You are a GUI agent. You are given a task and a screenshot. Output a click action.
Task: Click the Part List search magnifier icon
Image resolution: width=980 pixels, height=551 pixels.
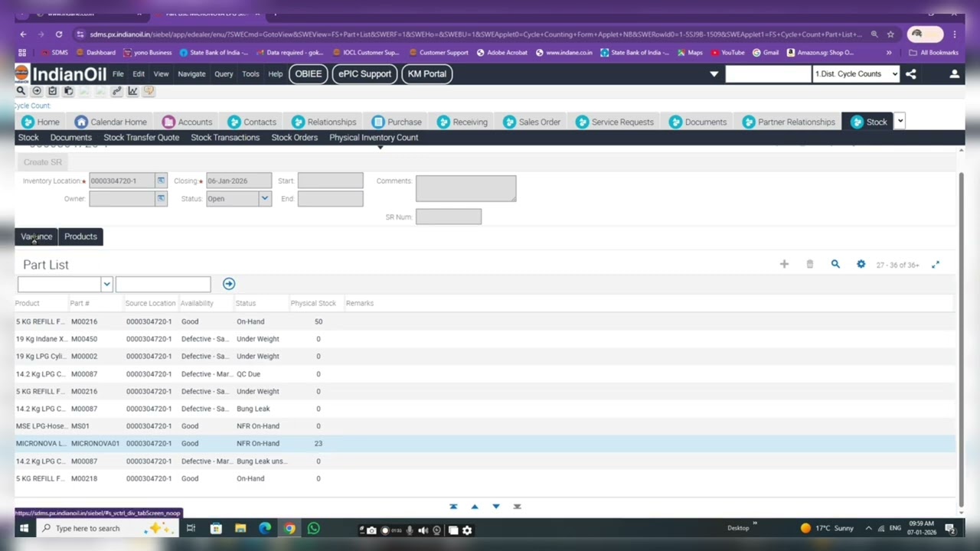[835, 264]
